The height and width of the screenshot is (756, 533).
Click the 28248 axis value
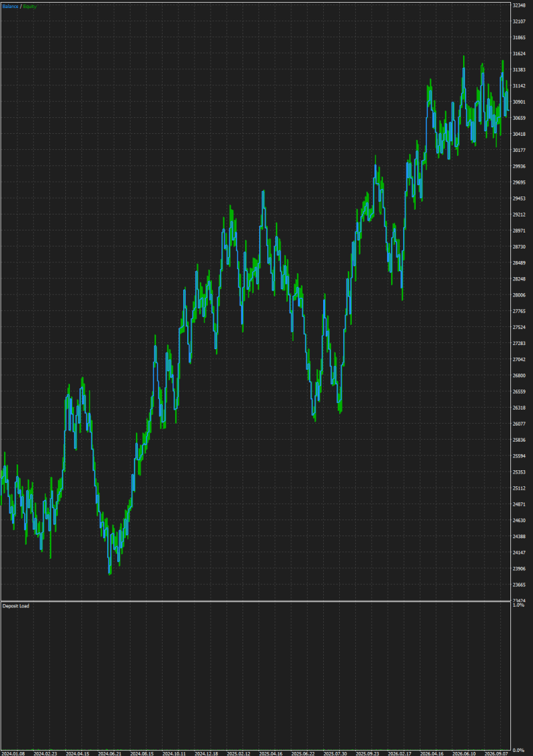[519, 278]
